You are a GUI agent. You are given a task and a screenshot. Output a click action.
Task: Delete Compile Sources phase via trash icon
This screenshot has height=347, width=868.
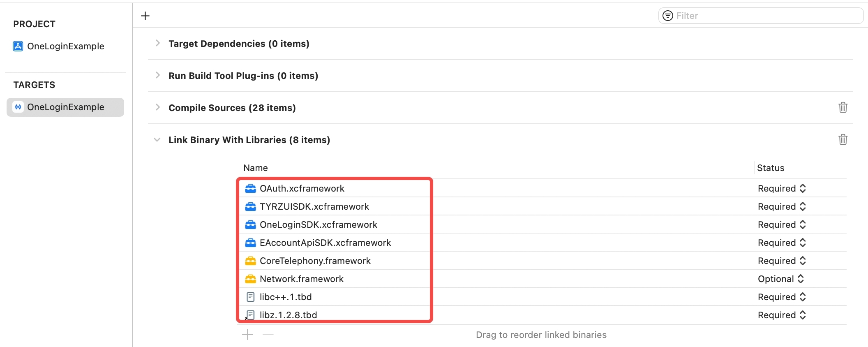[843, 107]
